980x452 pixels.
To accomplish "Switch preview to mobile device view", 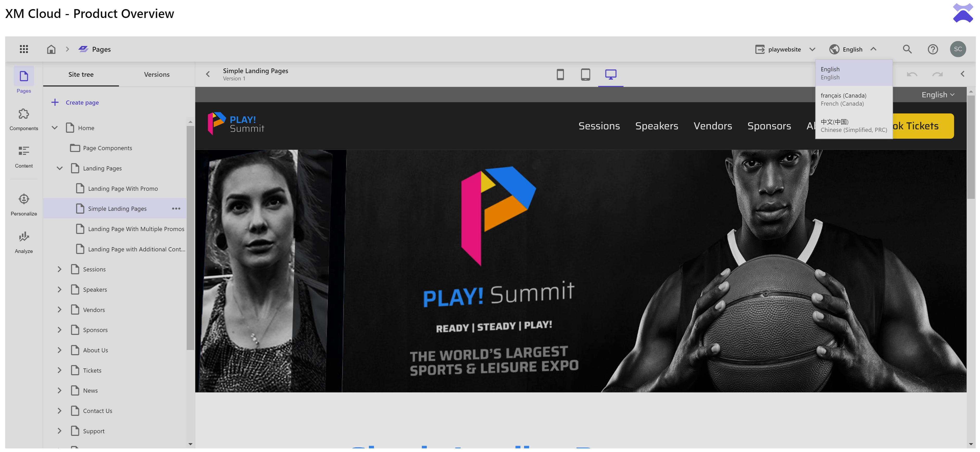I will [560, 74].
